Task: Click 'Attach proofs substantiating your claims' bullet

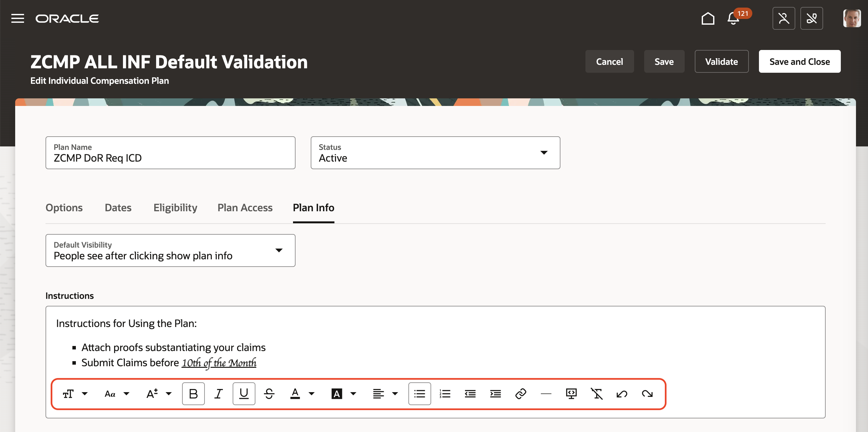Action: coord(174,347)
